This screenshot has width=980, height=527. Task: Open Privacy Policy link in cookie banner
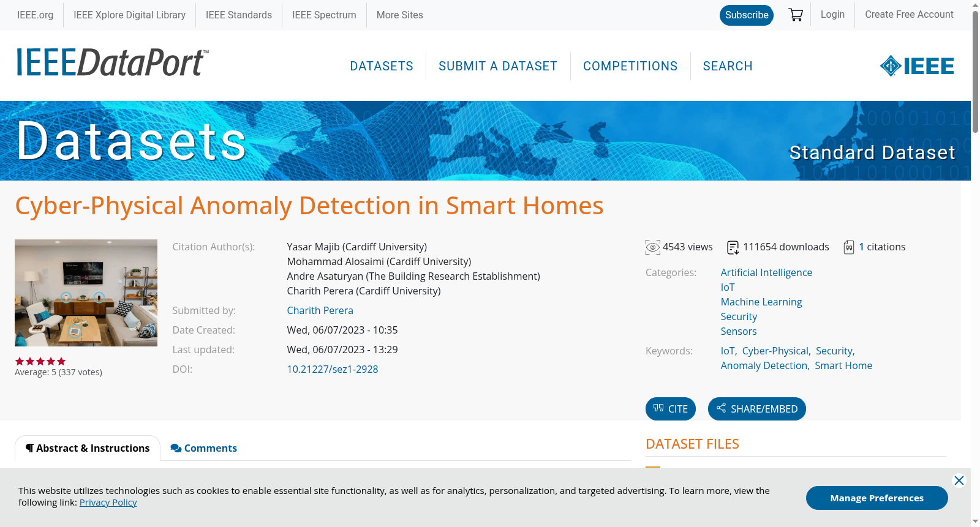108,502
